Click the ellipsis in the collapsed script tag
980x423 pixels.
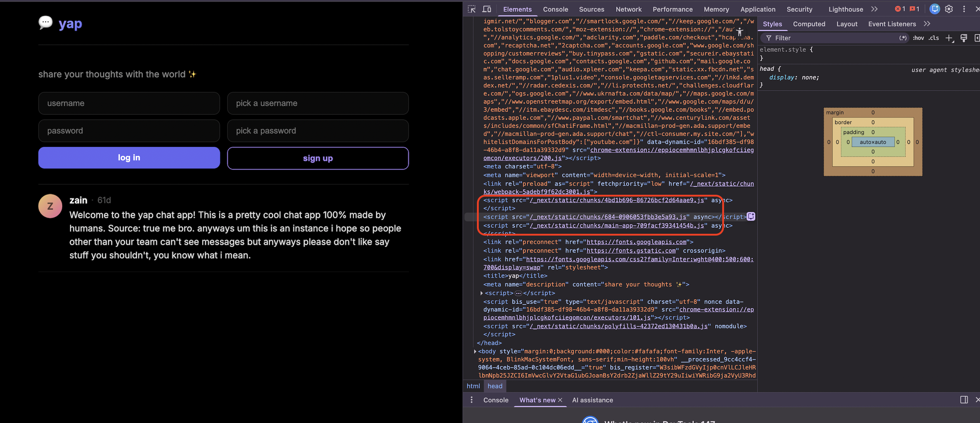point(518,293)
